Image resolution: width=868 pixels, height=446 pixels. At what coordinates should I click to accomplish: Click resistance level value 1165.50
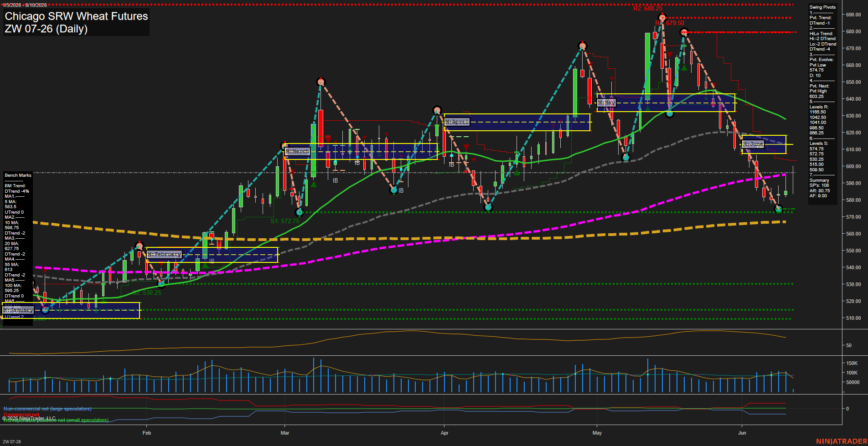click(x=817, y=112)
